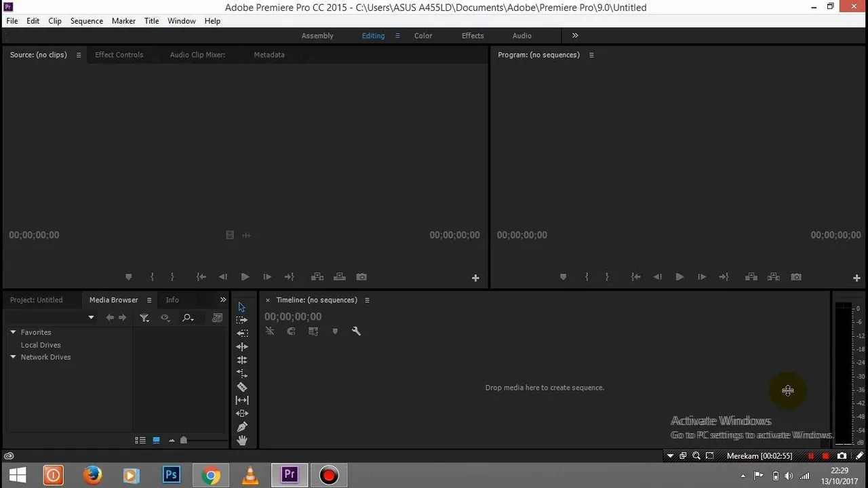The height and width of the screenshot is (488, 868).
Task: Open Button Editor plus in Source monitor
Action: click(475, 278)
